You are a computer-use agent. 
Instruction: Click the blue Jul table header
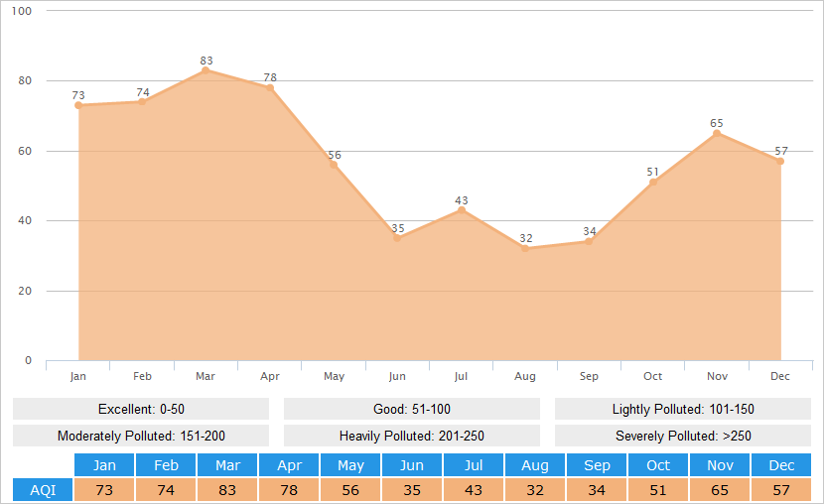pos(474,465)
